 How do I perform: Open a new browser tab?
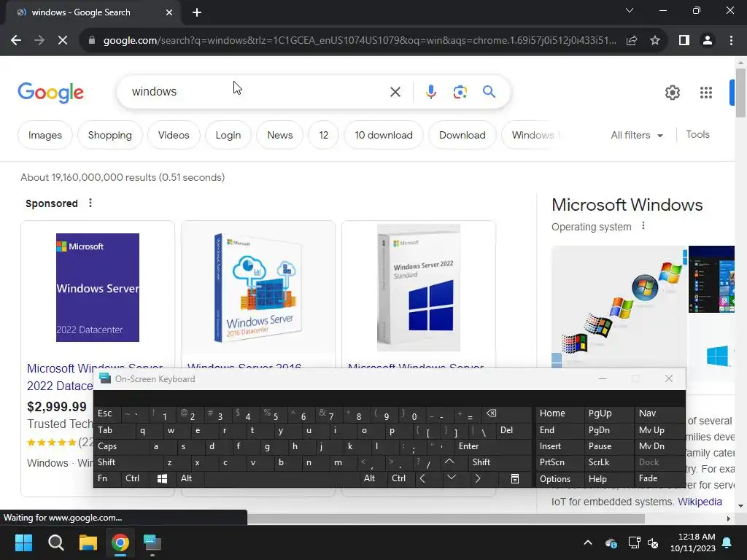[197, 12]
